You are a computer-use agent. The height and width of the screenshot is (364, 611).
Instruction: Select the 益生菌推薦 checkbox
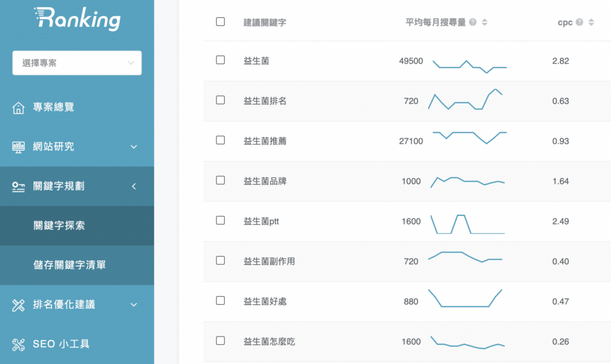click(x=220, y=140)
